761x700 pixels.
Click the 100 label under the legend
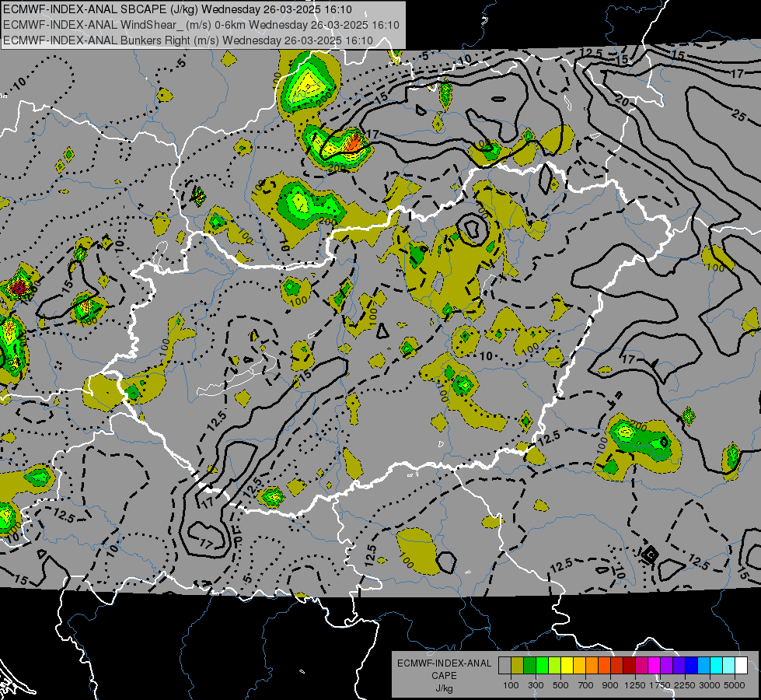[511, 685]
